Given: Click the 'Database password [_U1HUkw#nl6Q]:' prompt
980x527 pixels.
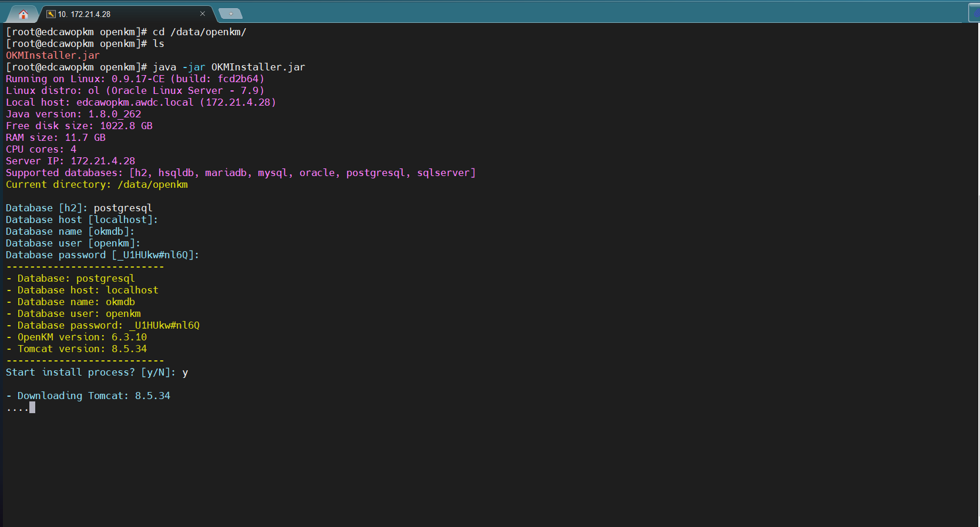Looking at the screenshot, I should click(x=103, y=255).
